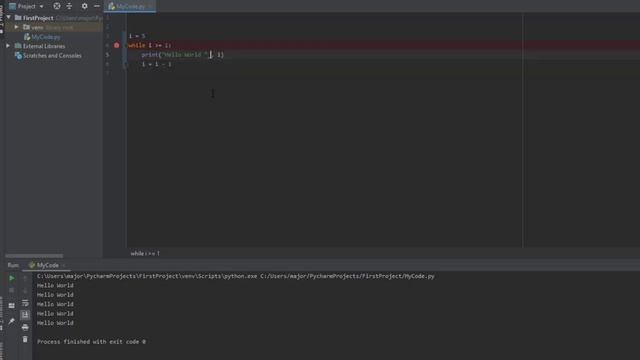Click the first Hello World output line
Viewport: 640px width, 360px height.
click(55, 285)
